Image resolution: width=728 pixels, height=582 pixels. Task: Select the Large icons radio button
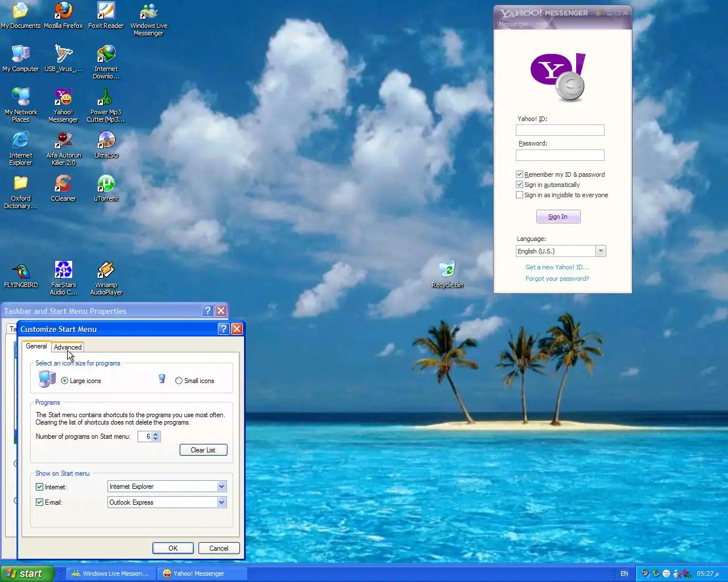click(64, 381)
